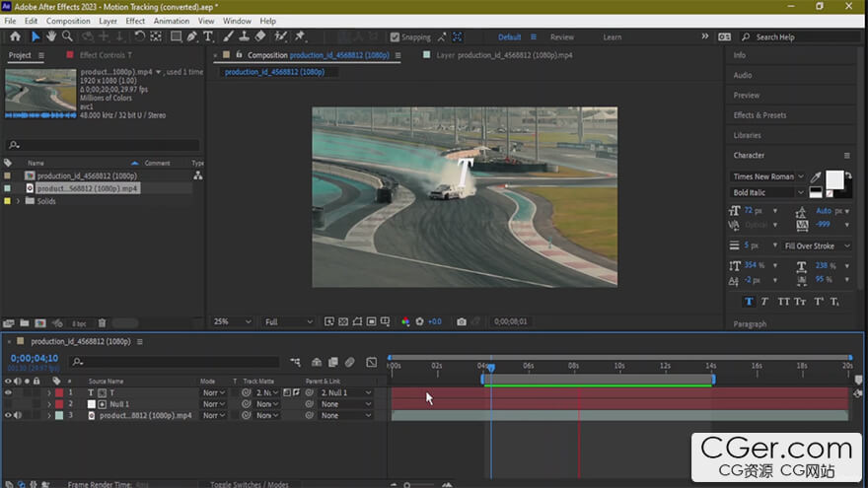Viewport: 868px width, 488px height.
Task: Toggle the Graph Editor icon in timeline
Action: click(372, 362)
